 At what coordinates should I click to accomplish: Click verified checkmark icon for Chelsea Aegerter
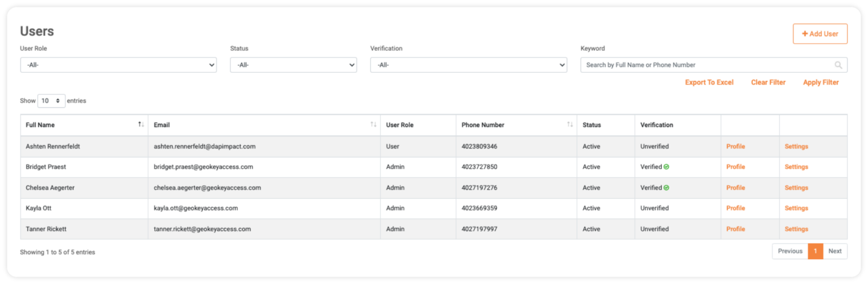click(666, 187)
